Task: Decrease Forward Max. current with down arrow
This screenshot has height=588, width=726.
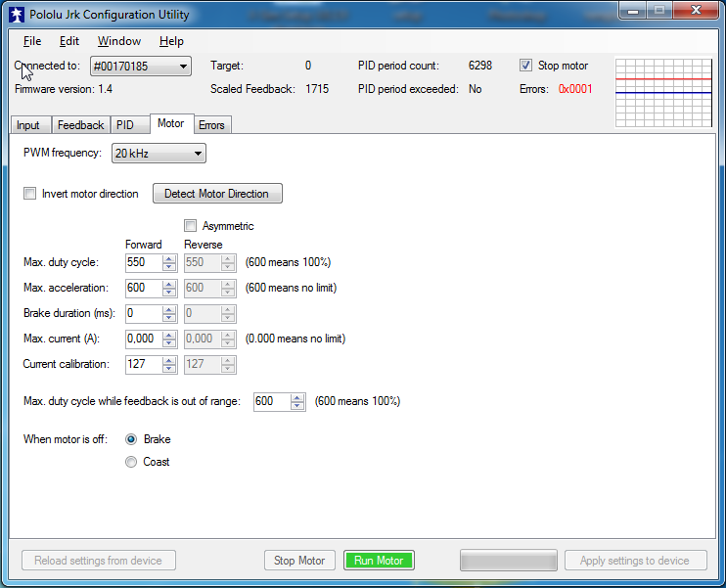Action: pyautogui.click(x=169, y=343)
